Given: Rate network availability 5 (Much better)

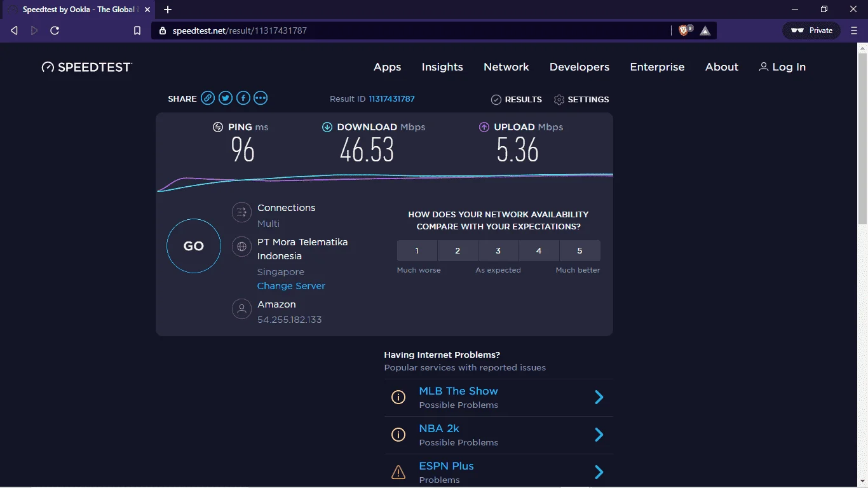Looking at the screenshot, I should tap(580, 251).
